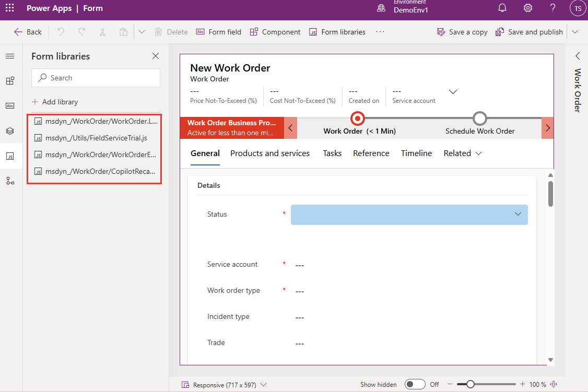The image size is (588, 392).
Task: Open help question mark
Action: 552,8
